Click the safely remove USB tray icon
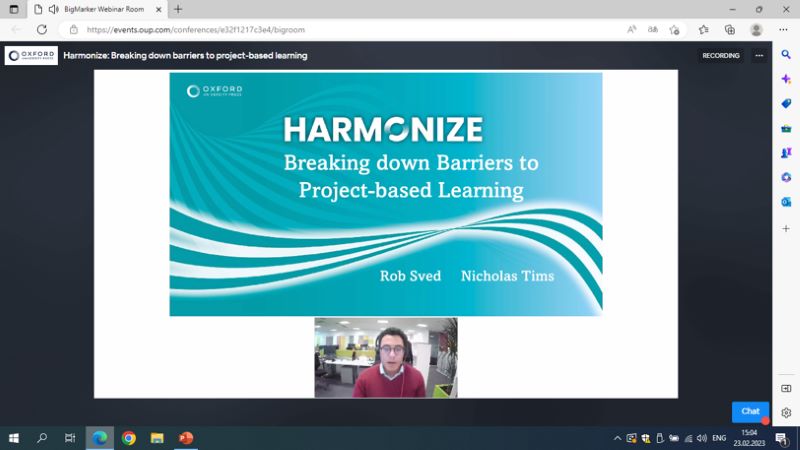This screenshot has width=800, height=450. [660, 438]
